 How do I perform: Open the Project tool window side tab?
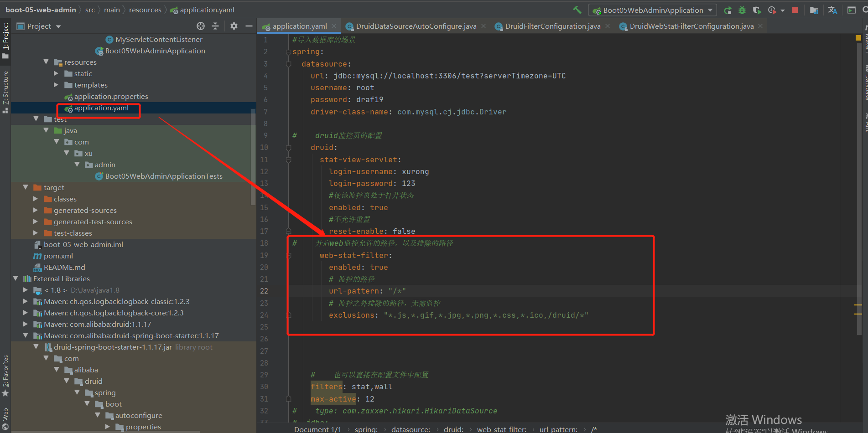[x=5, y=40]
